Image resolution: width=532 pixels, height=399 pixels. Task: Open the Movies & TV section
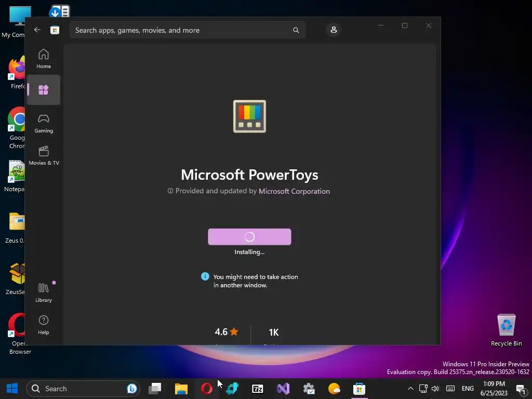click(x=44, y=155)
